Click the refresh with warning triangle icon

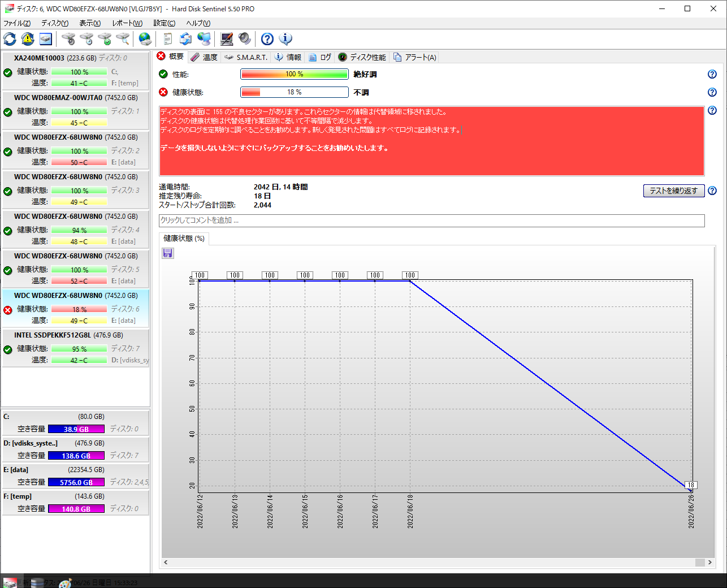28,39
